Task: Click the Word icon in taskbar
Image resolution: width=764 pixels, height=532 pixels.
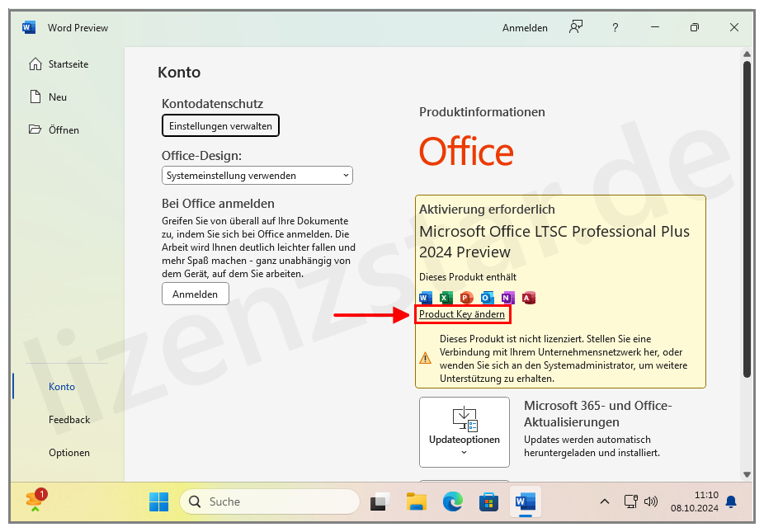Action: [526, 501]
